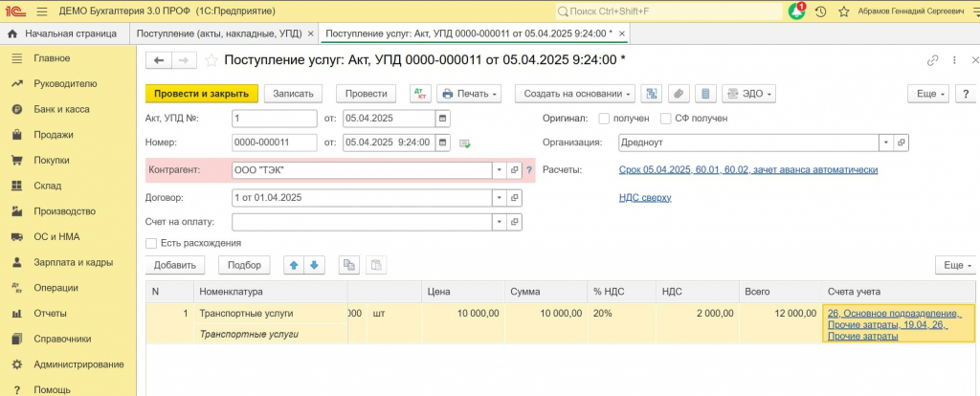Copy rows icon in table toolbar
980x396 pixels.
point(348,265)
